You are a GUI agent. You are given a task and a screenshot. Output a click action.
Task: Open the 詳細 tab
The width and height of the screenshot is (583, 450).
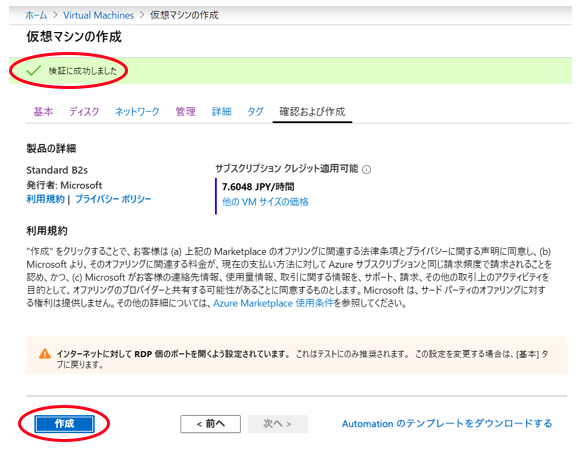click(221, 111)
